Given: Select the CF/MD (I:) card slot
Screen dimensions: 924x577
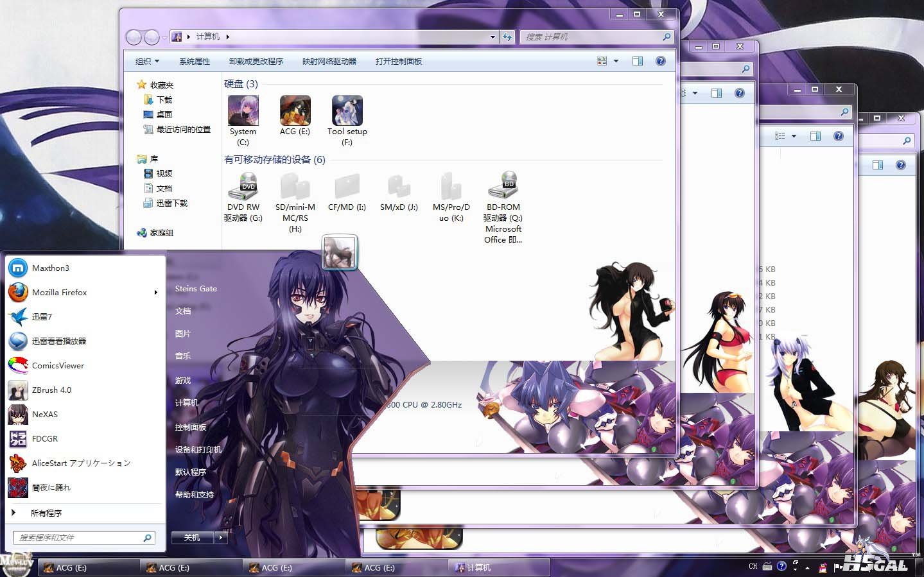Looking at the screenshot, I should click(x=347, y=191).
